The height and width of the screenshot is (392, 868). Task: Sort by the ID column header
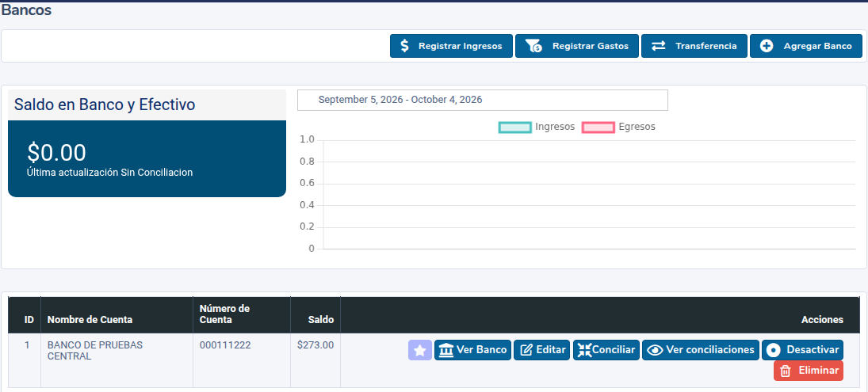click(25, 315)
